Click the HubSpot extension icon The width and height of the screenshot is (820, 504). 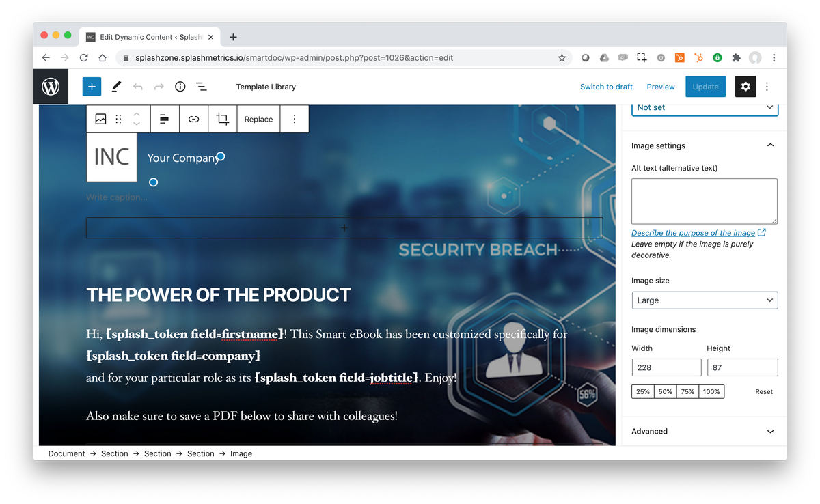[698, 58]
